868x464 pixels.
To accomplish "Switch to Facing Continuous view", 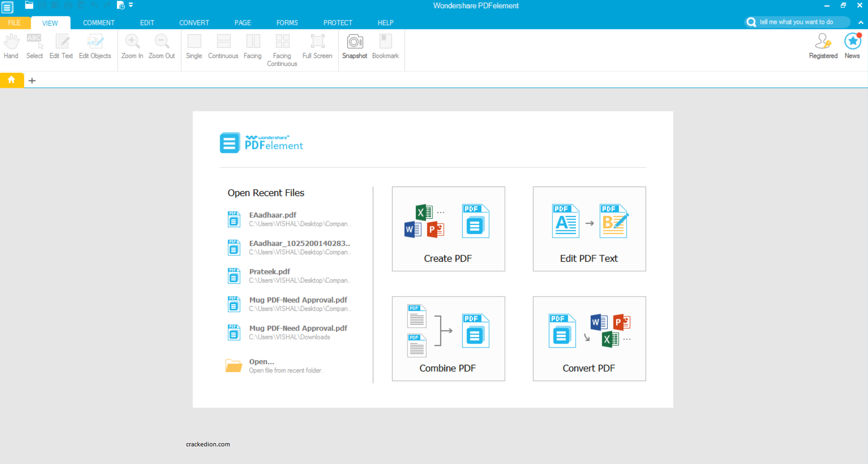I will point(282,50).
